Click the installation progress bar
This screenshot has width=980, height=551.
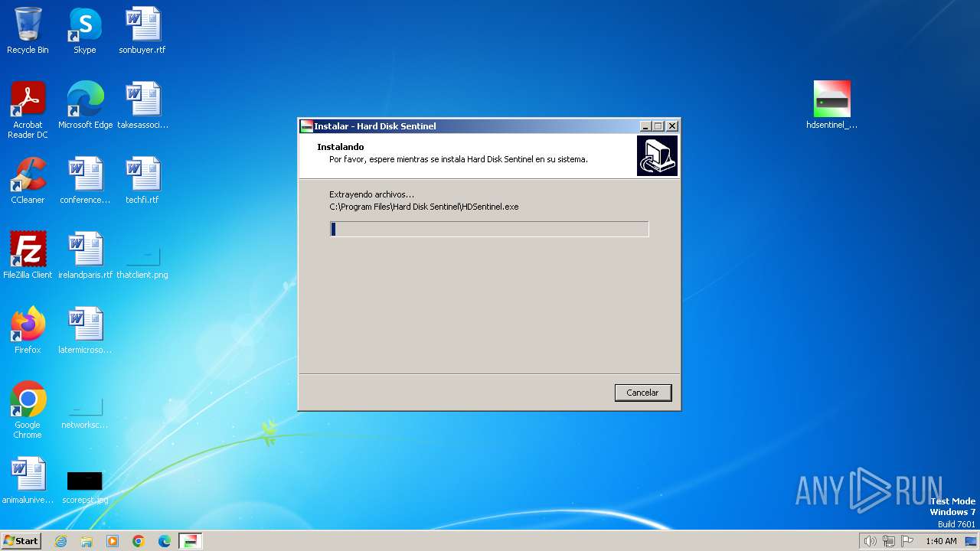[489, 229]
